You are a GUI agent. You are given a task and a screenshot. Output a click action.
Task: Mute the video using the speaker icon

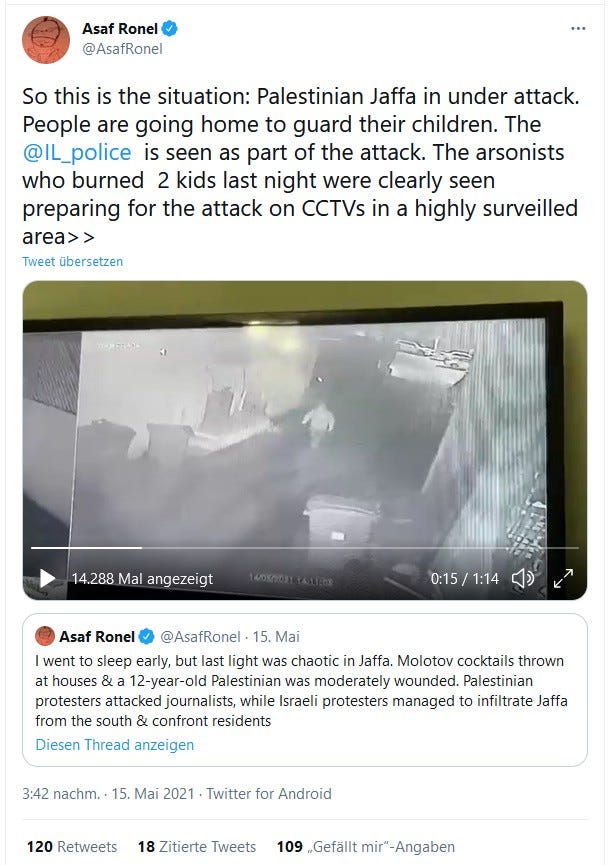522,578
